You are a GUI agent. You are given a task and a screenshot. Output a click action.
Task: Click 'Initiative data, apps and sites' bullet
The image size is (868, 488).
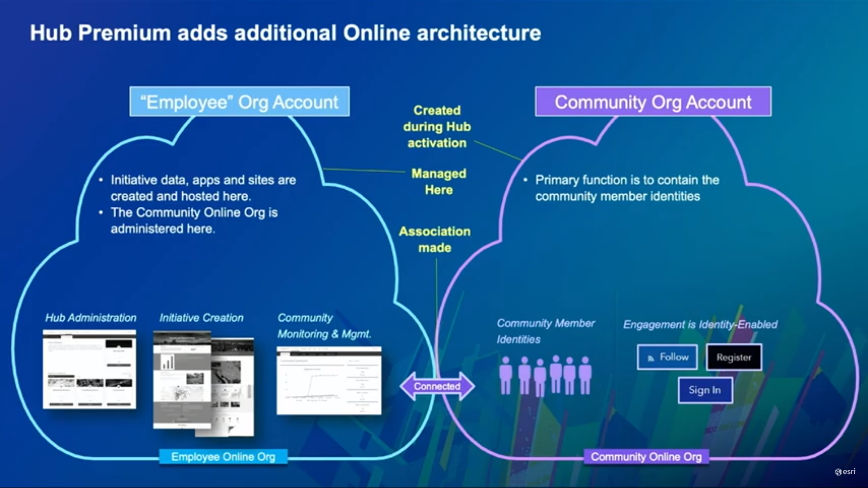[203, 188]
